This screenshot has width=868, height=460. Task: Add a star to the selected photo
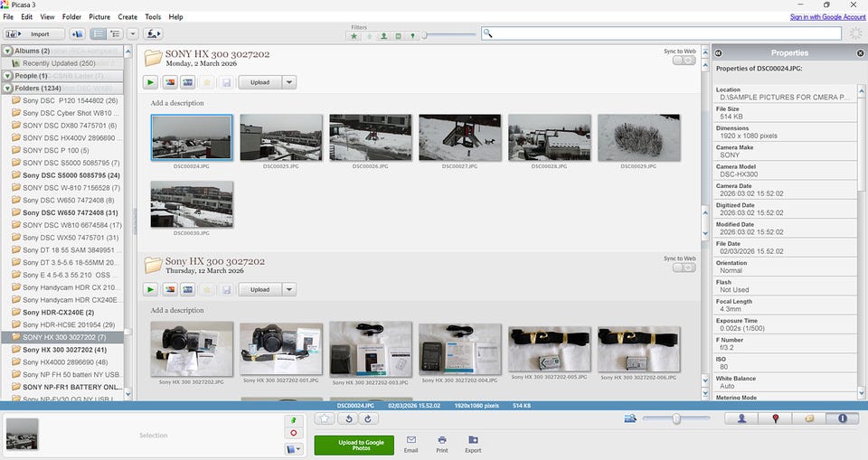click(x=325, y=419)
